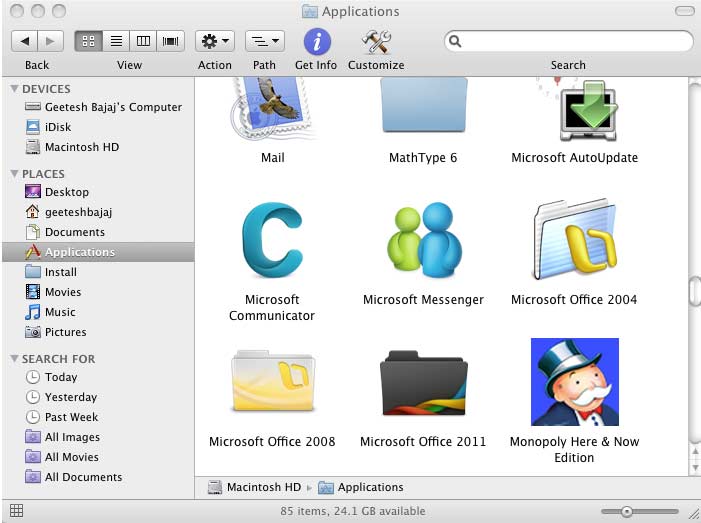Collapse the SEARCH FOR section triangle

(x=14, y=359)
